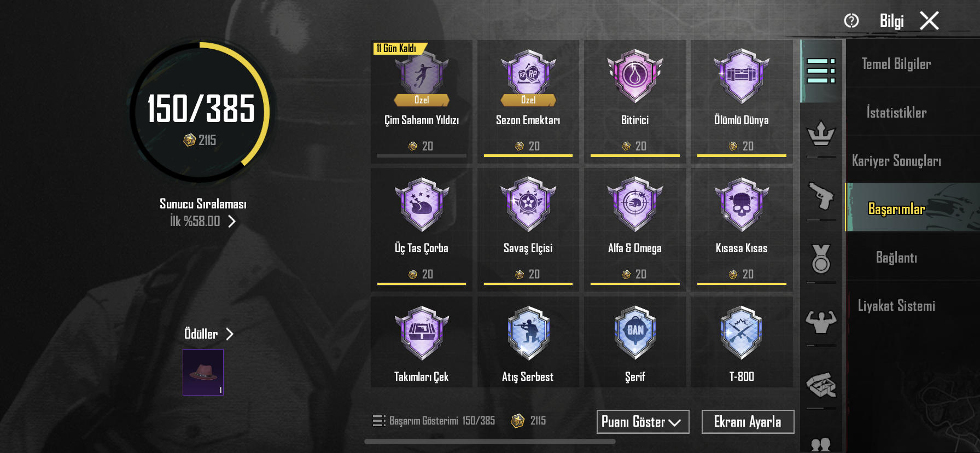Open the Liyakat Sistemi tab
The width and height of the screenshot is (980, 453).
(x=896, y=306)
